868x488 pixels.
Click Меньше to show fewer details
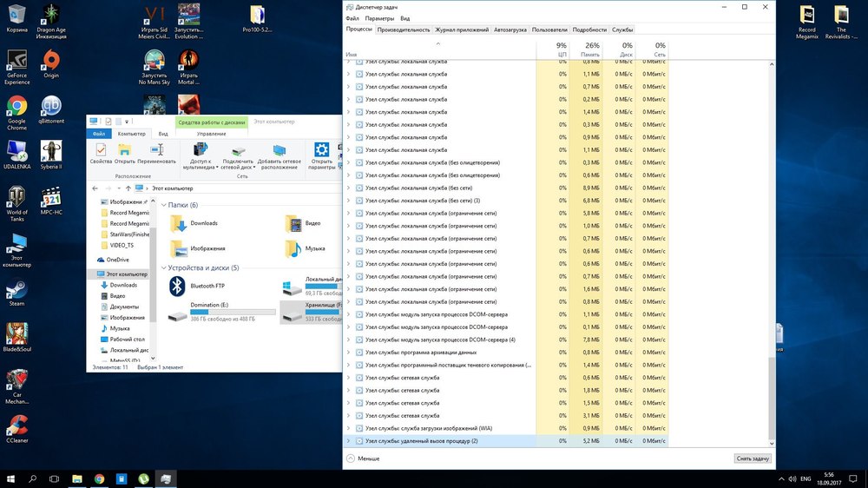coord(363,458)
